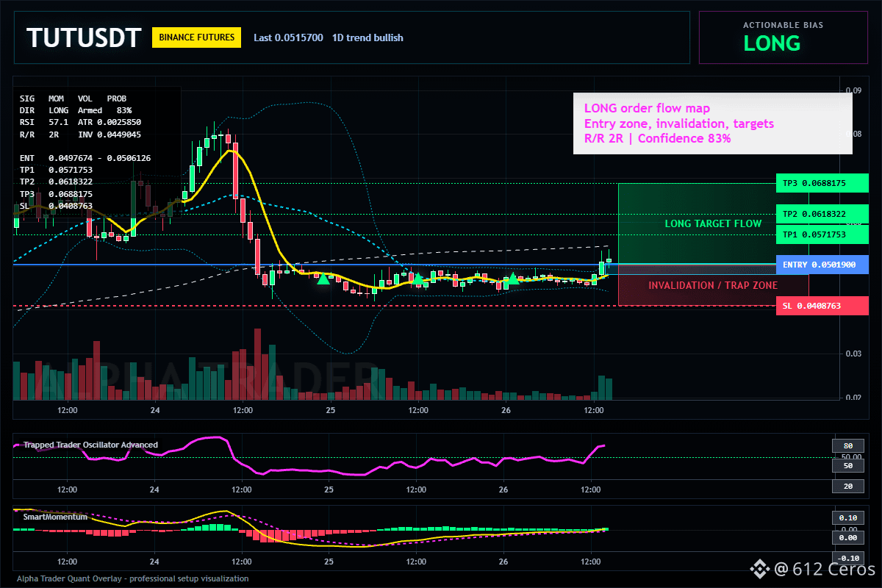Click the TUTUSDT symbol title
This screenshot has height=588, width=882.
(x=83, y=37)
